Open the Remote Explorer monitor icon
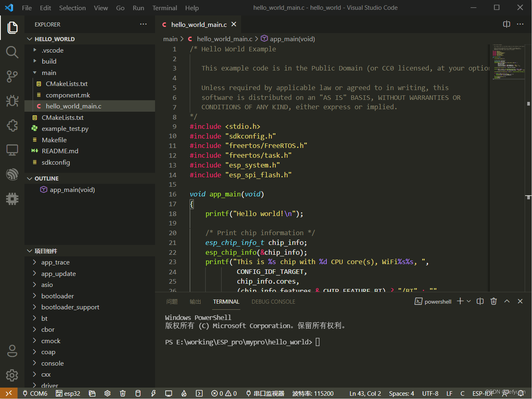Screen dimensions: 532x399 12,150
